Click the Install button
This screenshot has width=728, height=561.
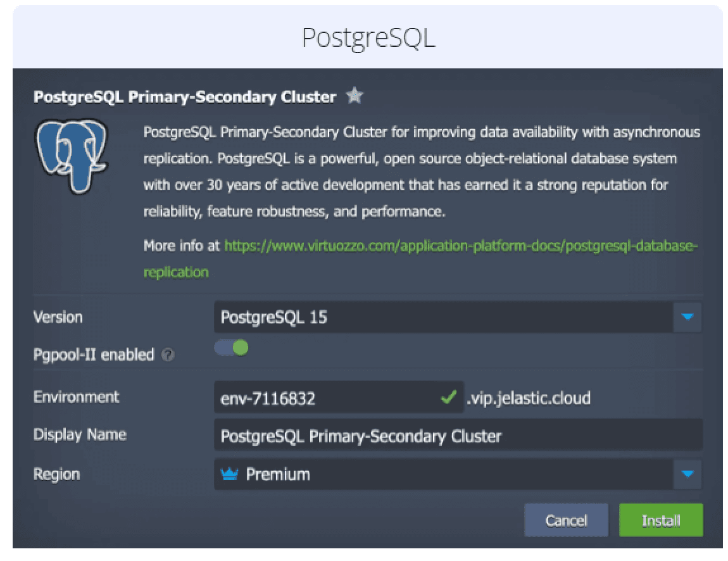661,520
